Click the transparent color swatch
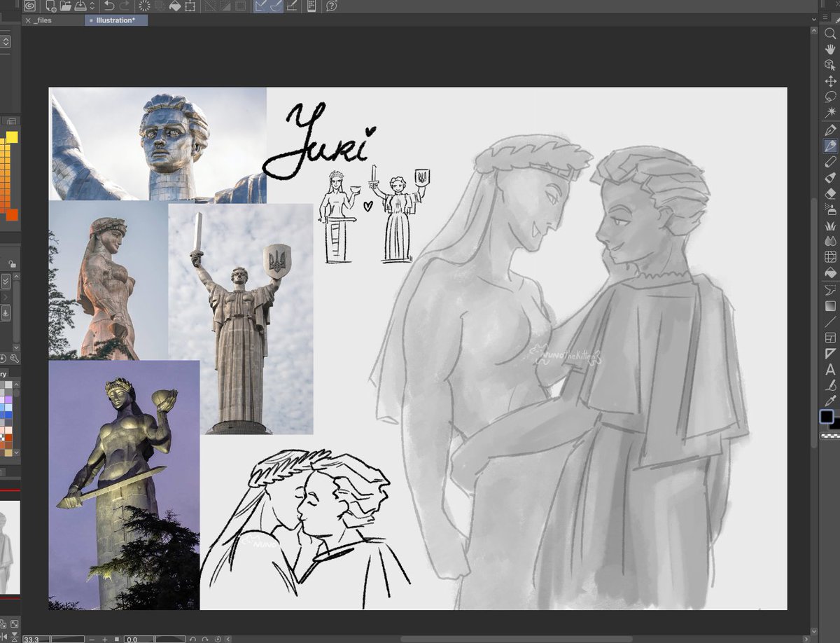The height and width of the screenshot is (643, 840). click(830, 436)
